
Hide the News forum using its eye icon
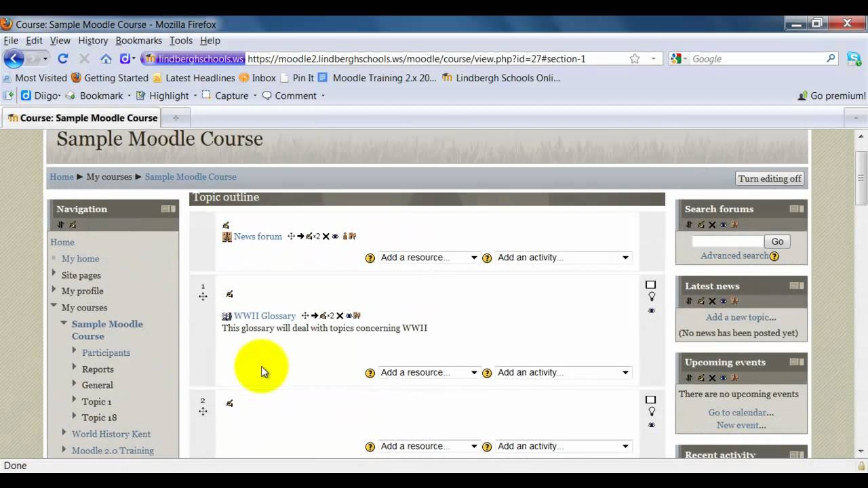tap(335, 237)
